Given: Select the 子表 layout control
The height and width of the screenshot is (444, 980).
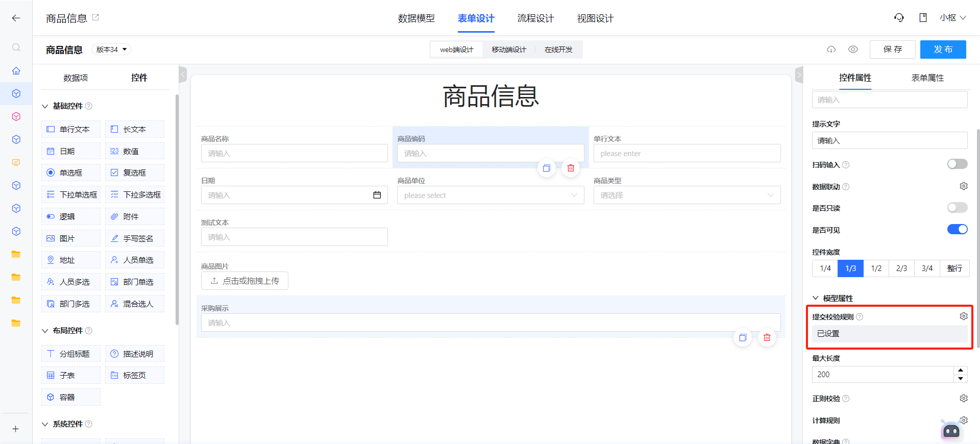Looking at the screenshot, I should point(71,375).
